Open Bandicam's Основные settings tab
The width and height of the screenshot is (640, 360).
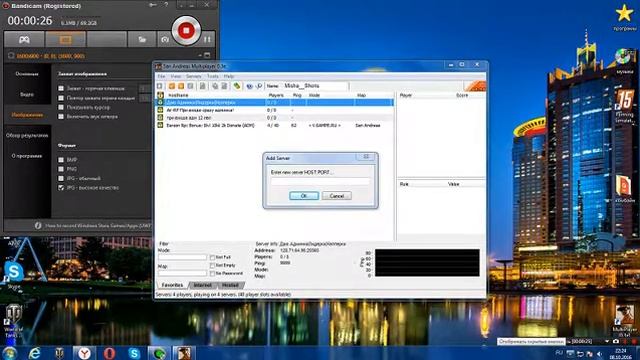(27, 74)
